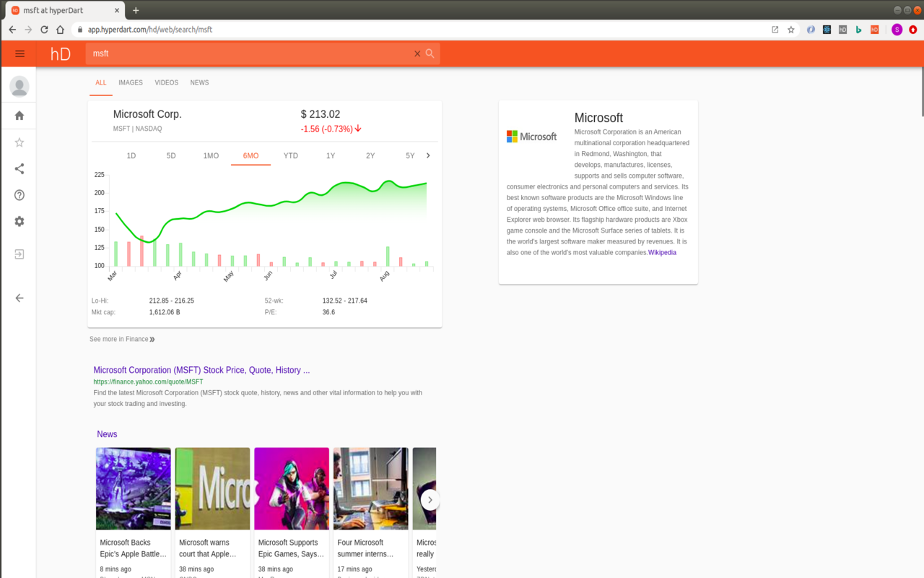This screenshot has height=578, width=924.
Task: Click the orange hD extension icon
Action: click(874, 30)
